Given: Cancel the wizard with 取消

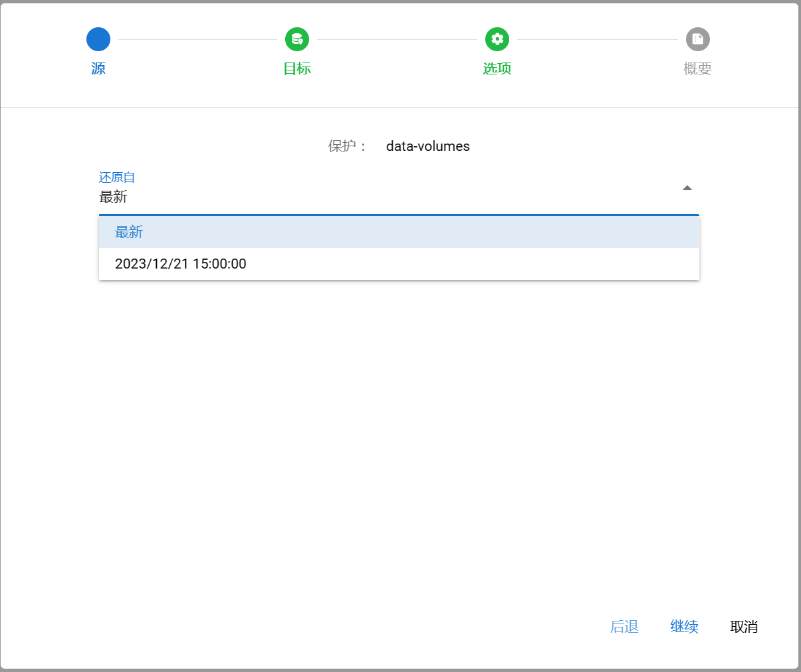Looking at the screenshot, I should 744,627.
